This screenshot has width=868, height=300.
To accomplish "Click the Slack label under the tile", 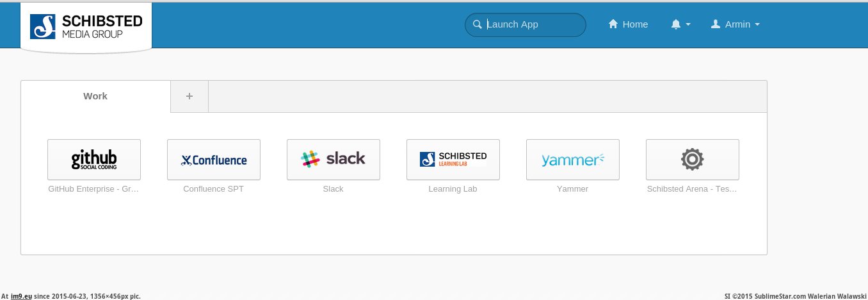I will [333, 189].
